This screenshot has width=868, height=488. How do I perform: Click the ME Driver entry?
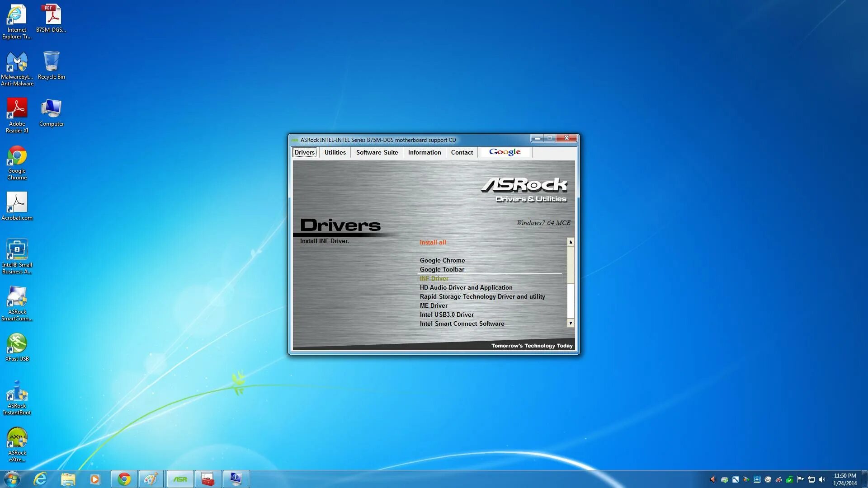point(434,305)
